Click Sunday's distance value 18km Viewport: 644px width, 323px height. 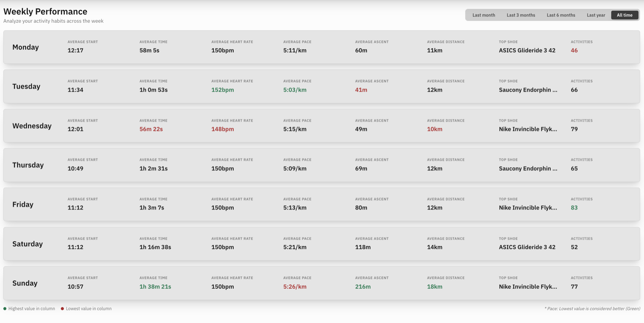(x=435, y=287)
